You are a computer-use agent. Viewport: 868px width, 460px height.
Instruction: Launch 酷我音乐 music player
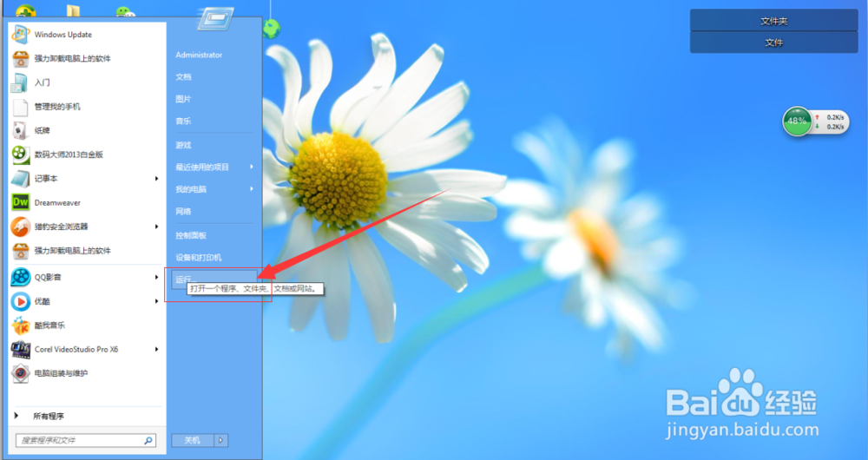point(49,325)
